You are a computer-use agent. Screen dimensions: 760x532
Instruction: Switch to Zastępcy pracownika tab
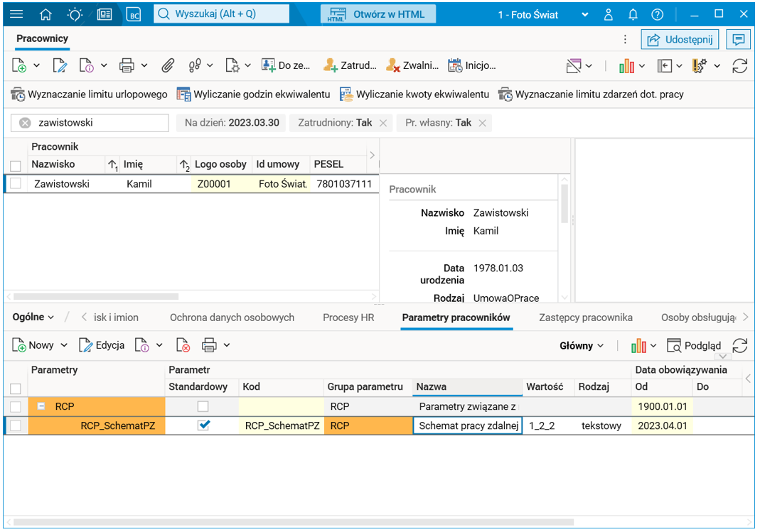point(586,317)
